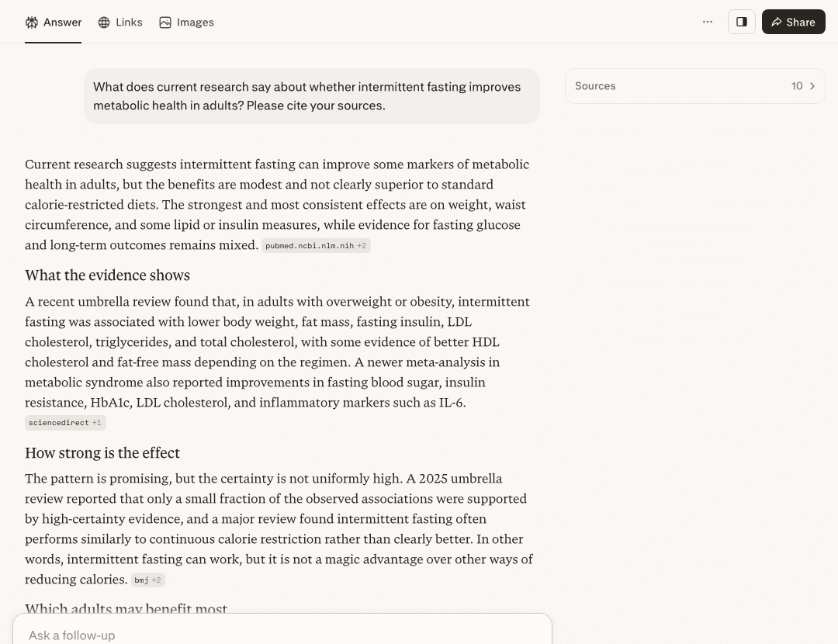
Task: Click the Share button
Action: point(794,22)
